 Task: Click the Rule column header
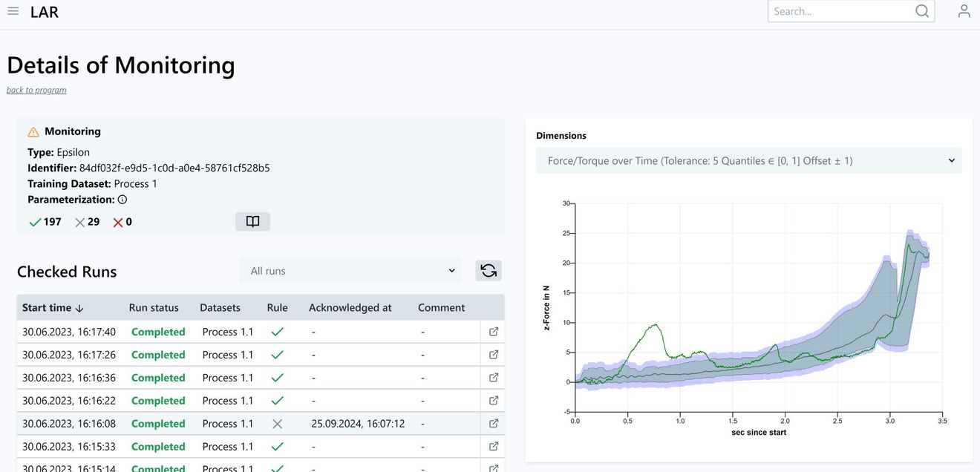pos(277,308)
